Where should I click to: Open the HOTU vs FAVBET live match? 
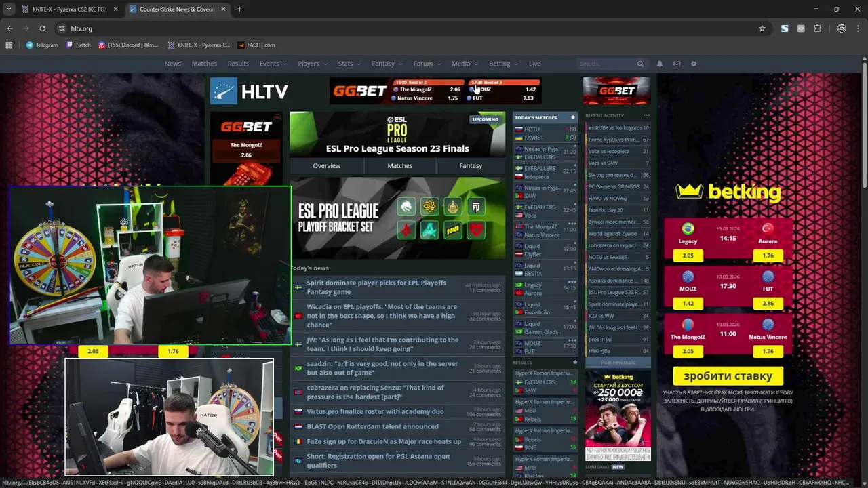[x=545, y=134]
